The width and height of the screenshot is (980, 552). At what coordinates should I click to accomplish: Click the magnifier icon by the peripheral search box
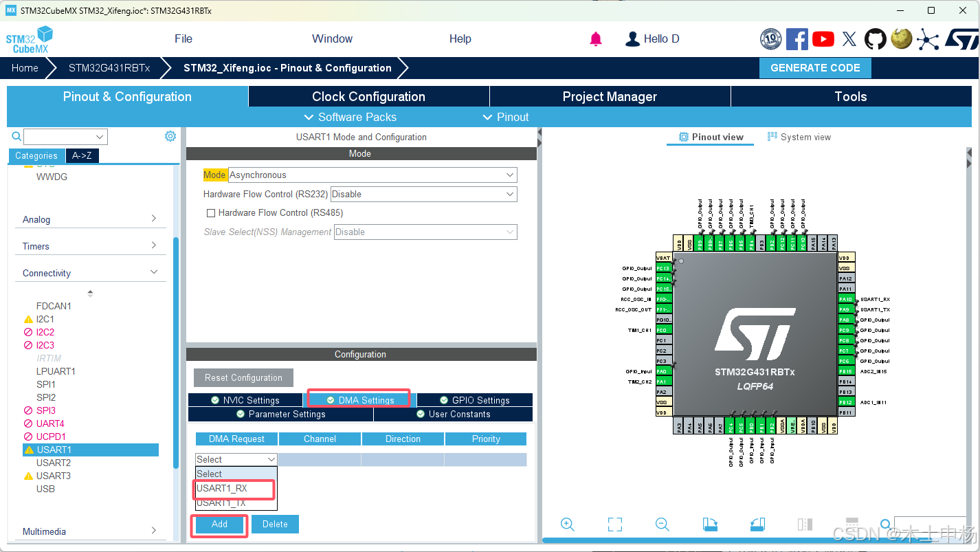16,136
